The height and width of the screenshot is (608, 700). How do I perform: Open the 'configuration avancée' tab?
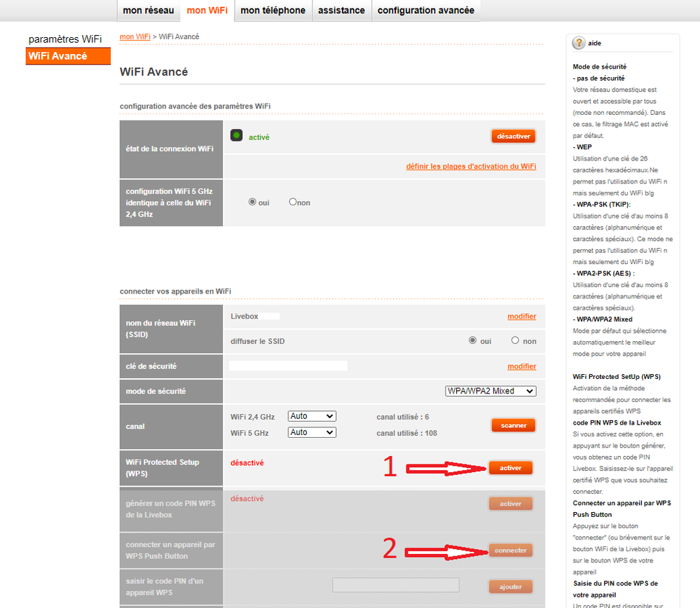coord(425,11)
